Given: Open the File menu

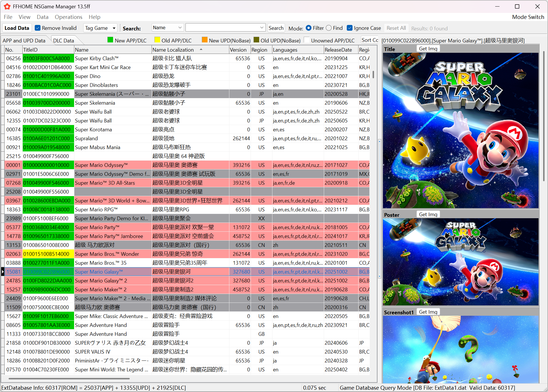Looking at the screenshot, I should point(8,17).
